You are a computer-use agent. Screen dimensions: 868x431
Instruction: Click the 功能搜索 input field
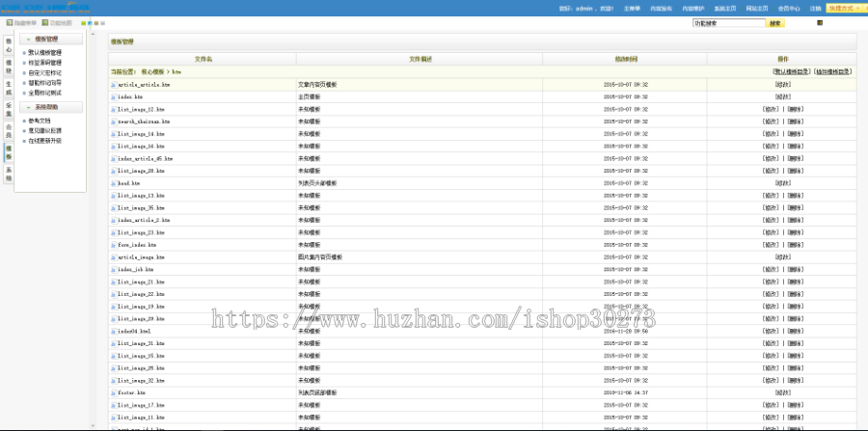coord(729,23)
